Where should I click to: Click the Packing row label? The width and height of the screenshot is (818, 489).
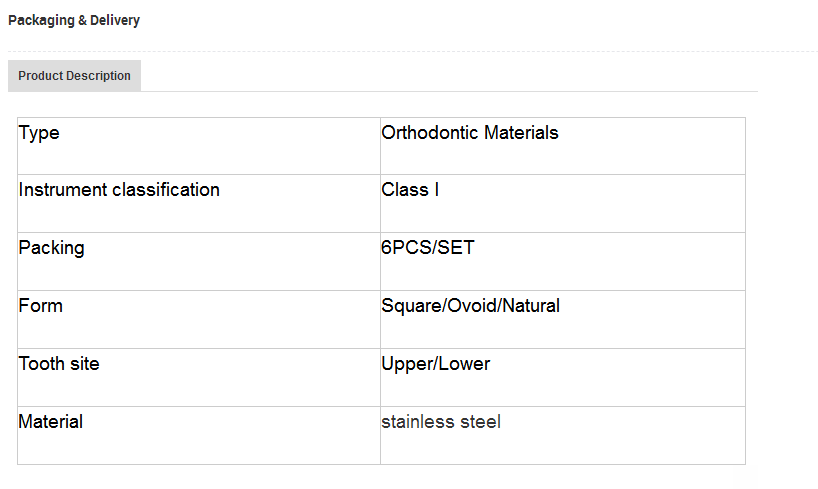51,248
